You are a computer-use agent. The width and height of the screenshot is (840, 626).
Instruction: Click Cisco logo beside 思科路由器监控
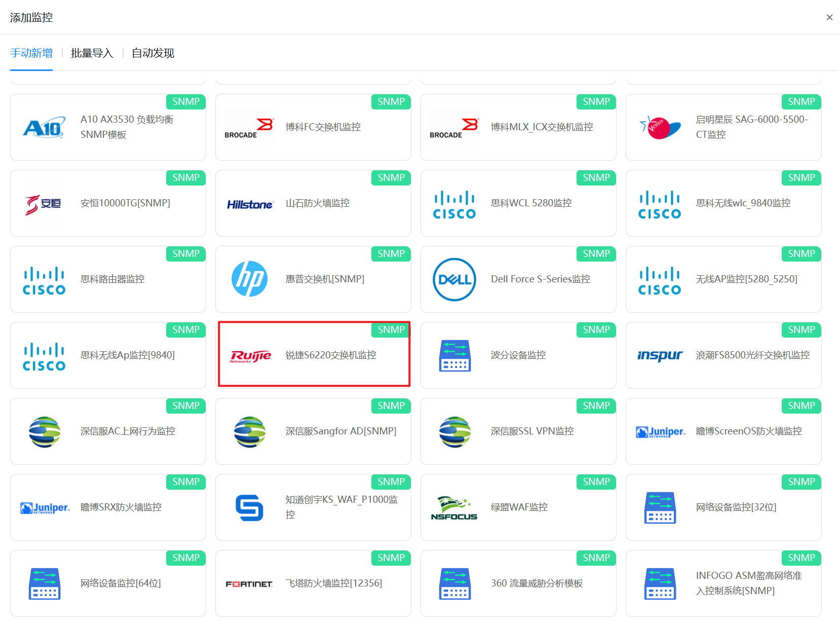(44, 280)
